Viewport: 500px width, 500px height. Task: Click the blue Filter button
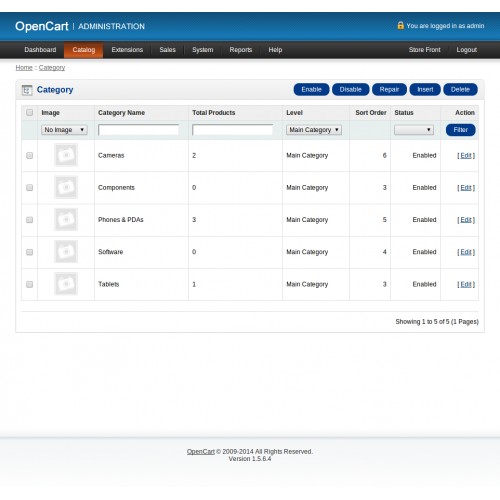tap(460, 130)
